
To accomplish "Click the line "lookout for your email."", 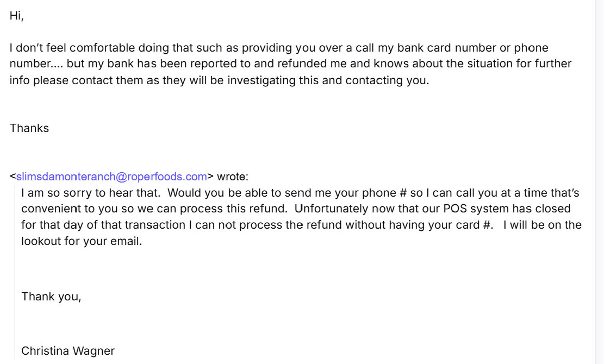I will (82, 241).
